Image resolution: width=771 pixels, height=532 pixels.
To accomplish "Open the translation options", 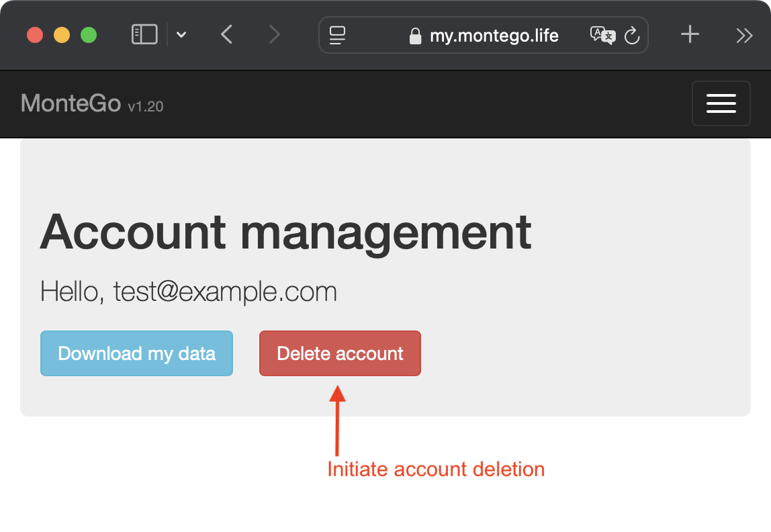I will tap(603, 36).
